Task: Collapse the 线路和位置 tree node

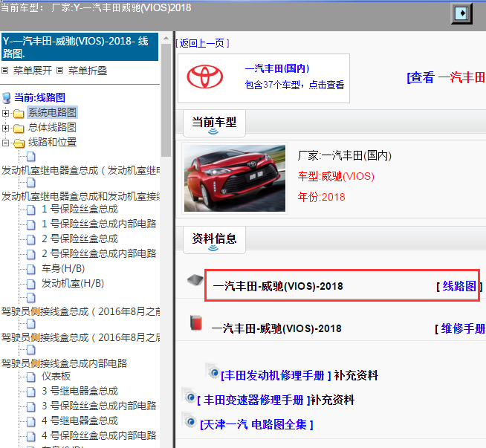Action: [5, 143]
